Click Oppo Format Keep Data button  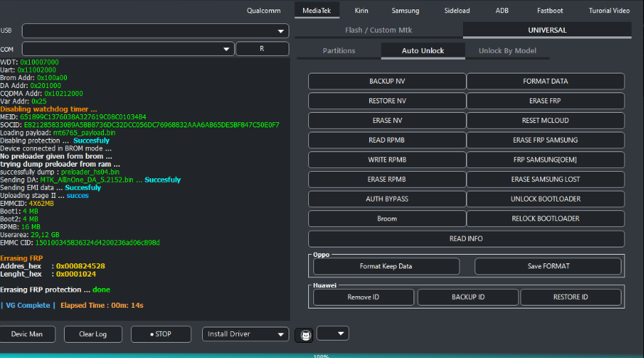click(x=386, y=266)
